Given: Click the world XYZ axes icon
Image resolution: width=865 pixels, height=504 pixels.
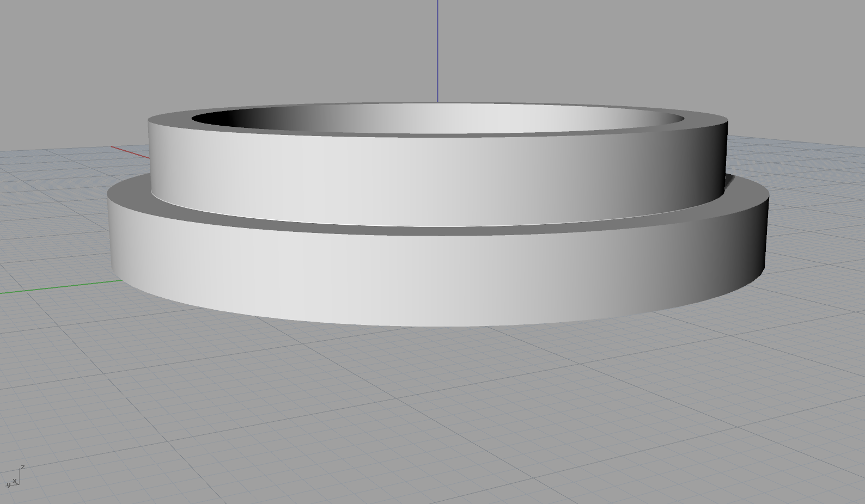Looking at the screenshot, I should click(x=15, y=476).
